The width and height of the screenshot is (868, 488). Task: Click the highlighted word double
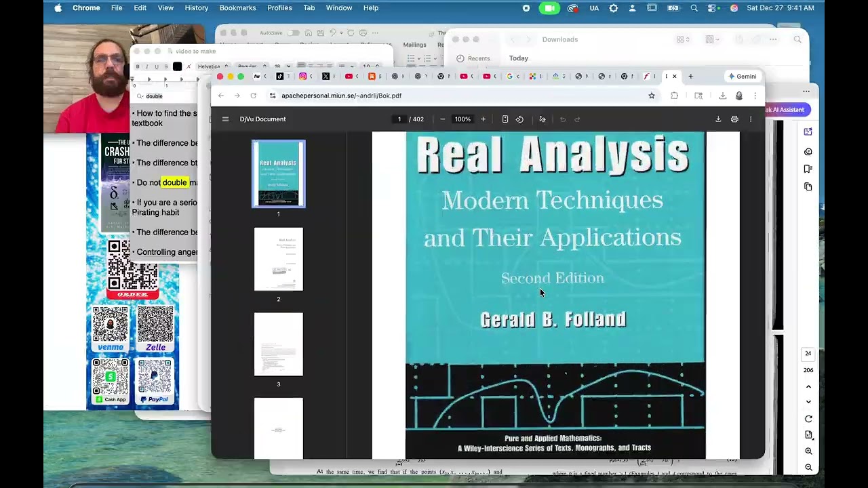(x=174, y=182)
